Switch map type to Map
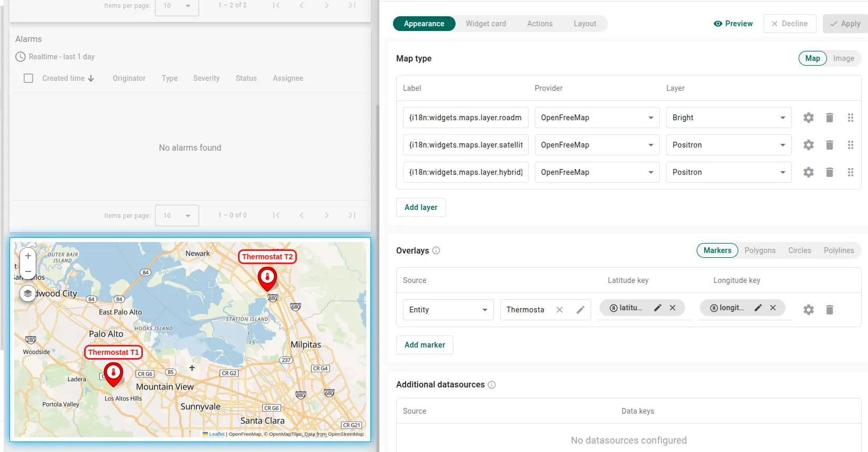This screenshot has width=868, height=452. point(813,58)
